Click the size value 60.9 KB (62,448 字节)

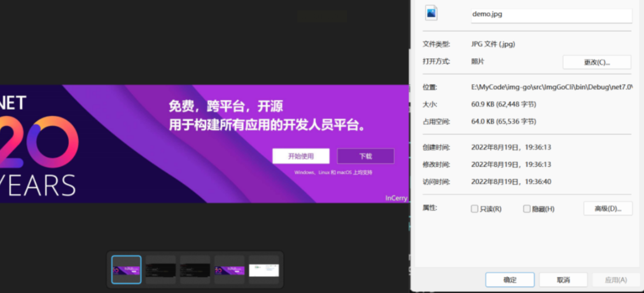pos(504,104)
